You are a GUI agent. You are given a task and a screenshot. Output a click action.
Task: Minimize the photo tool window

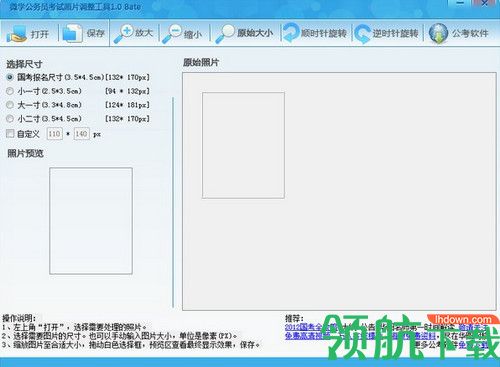(x=460, y=3)
